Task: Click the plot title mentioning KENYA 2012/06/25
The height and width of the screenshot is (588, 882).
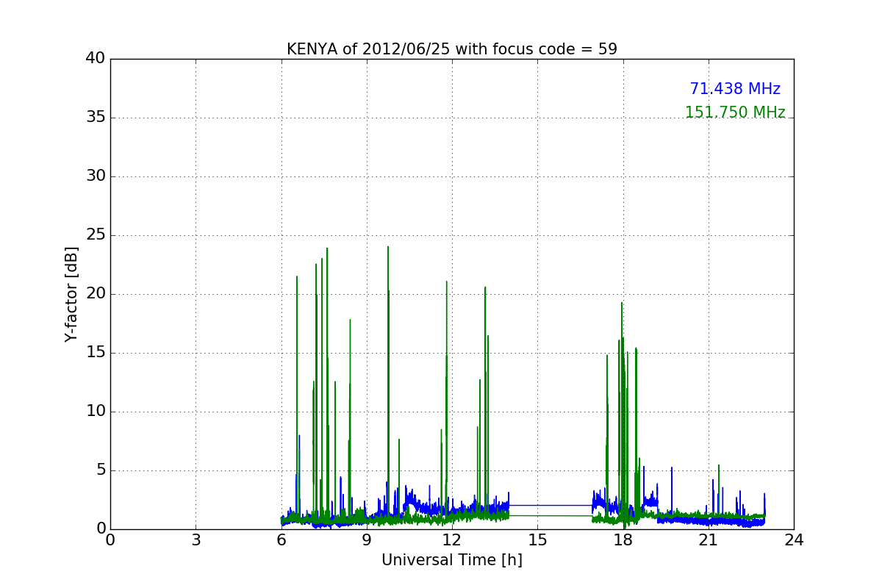Action: (x=452, y=49)
